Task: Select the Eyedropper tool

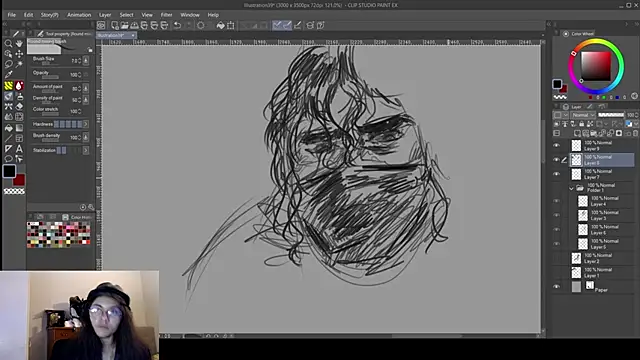Action: tap(8, 75)
